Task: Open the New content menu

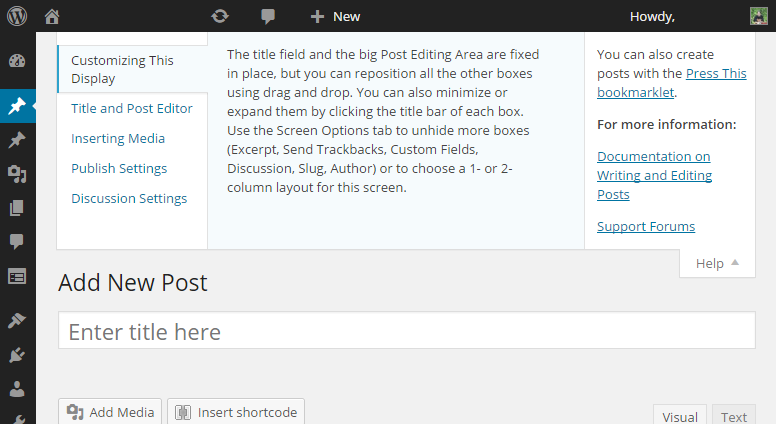Action: pyautogui.click(x=335, y=16)
